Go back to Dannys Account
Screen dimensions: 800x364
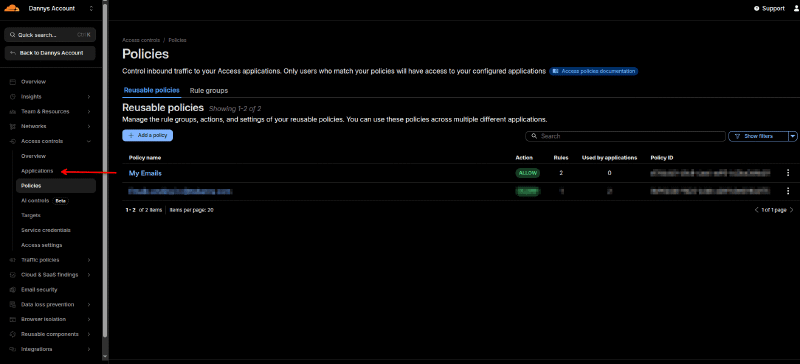point(50,53)
